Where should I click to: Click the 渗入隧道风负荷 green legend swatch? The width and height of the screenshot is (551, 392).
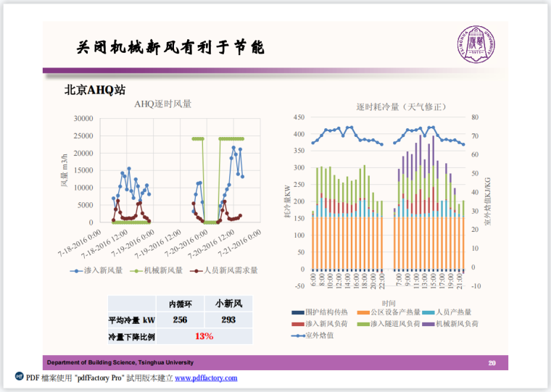363,324
